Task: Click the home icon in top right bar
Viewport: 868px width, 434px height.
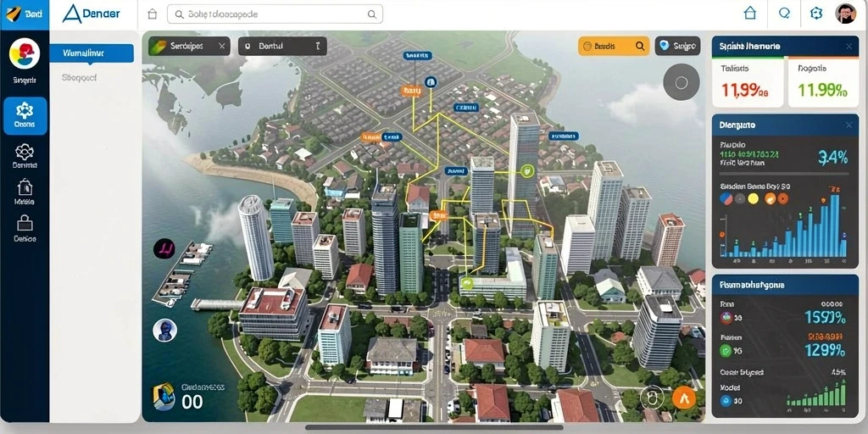Action: click(x=749, y=14)
